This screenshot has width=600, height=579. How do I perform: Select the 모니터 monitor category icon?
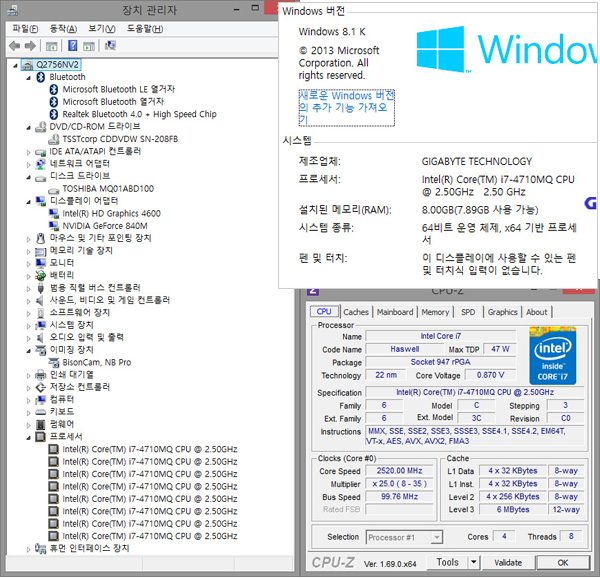click(41, 263)
